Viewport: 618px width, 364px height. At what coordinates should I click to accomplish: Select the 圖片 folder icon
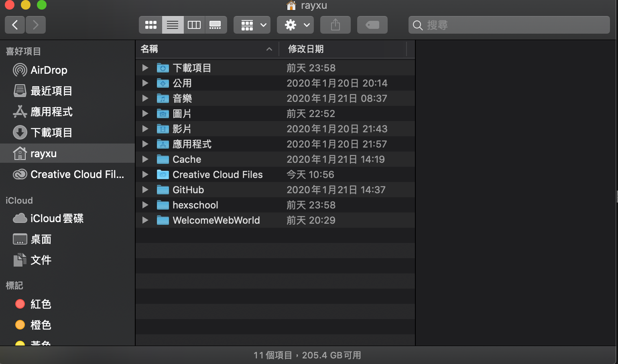(x=163, y=113)
